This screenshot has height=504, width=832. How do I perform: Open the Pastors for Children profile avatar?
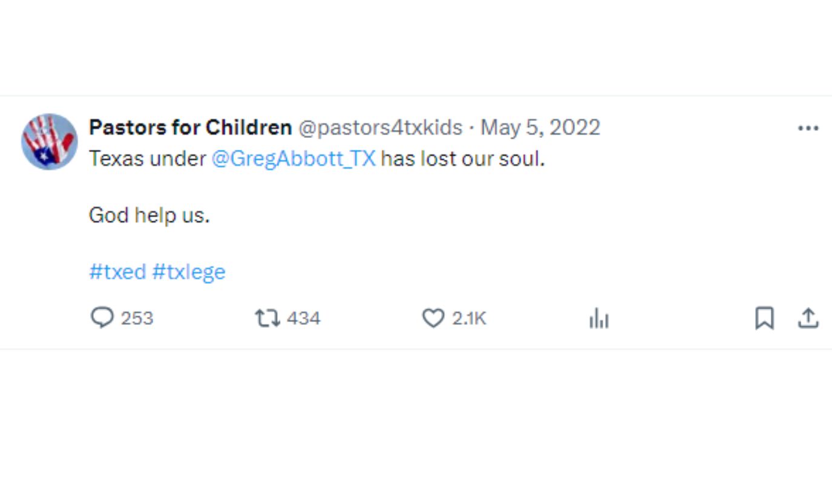pos(50,142)
